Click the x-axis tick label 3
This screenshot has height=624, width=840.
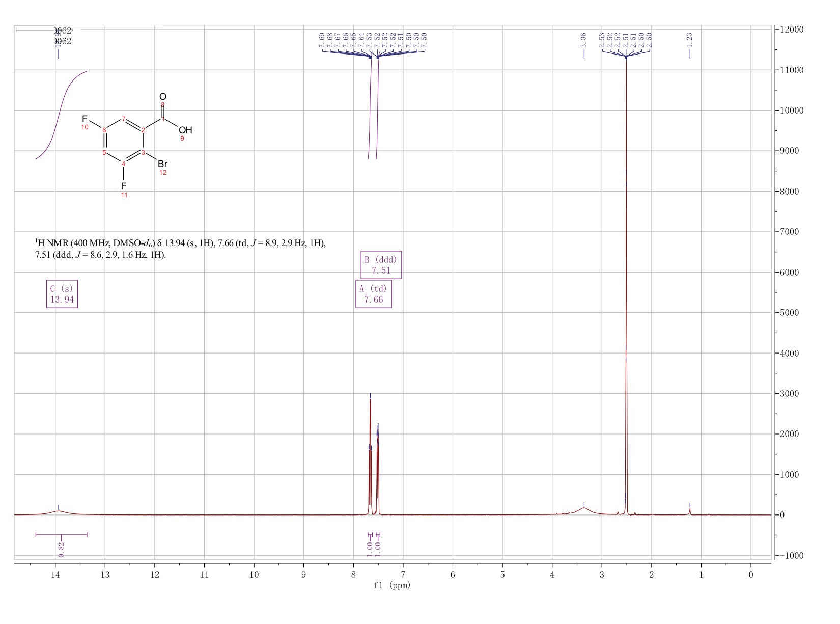[602, 575]
